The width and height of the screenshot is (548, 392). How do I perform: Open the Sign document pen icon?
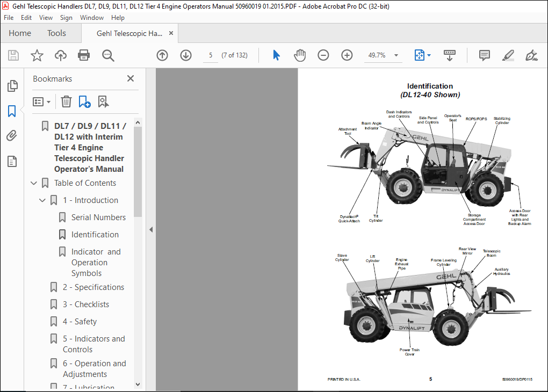[531, 55]
